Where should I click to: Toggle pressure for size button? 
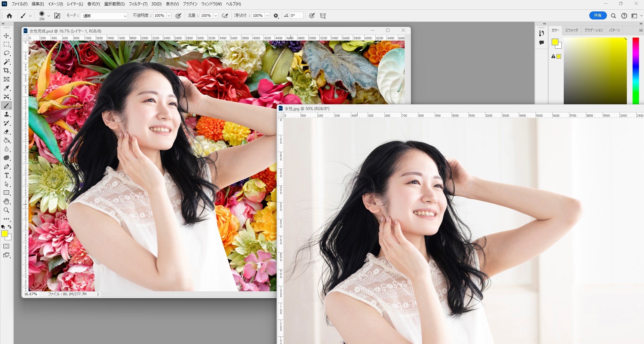coord(312,16)
